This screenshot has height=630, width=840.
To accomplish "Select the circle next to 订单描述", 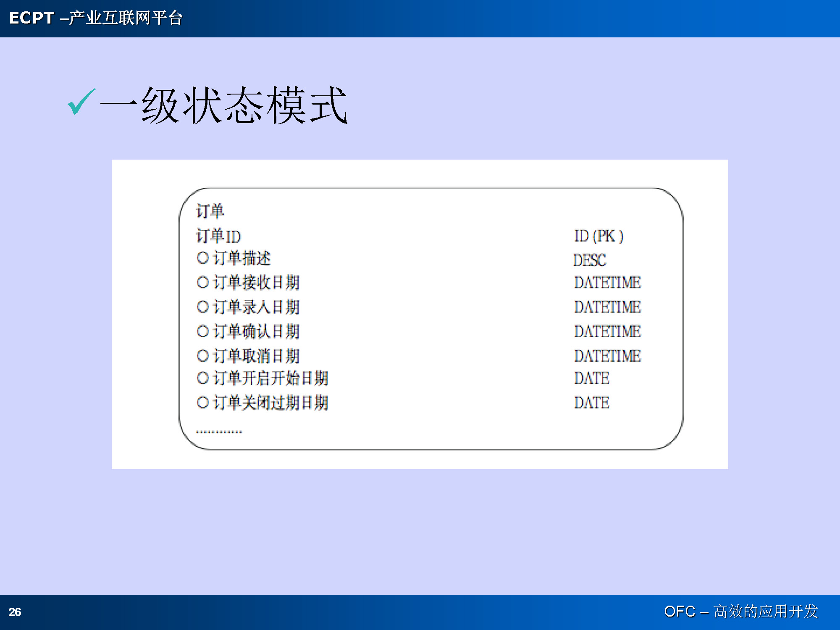I will click(203, 257).
